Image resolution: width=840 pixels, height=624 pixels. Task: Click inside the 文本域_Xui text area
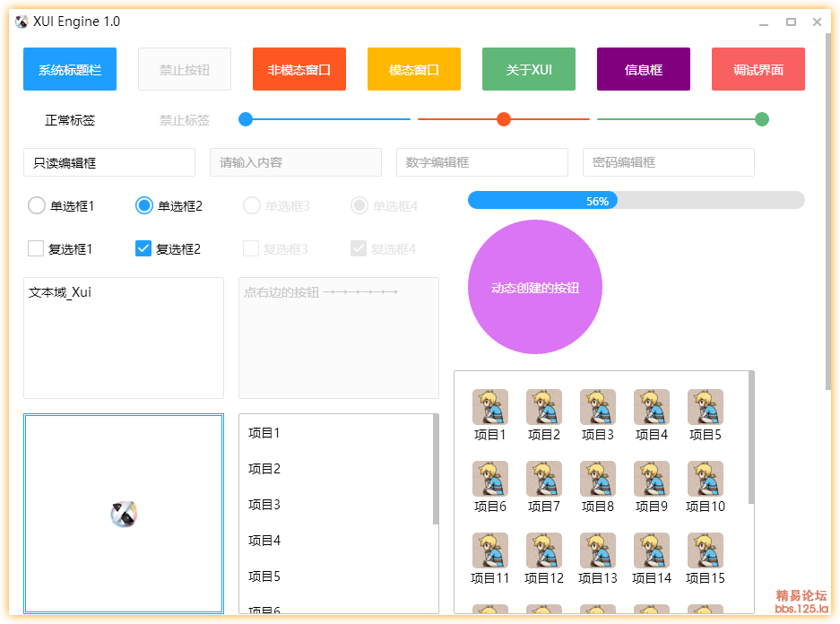pos(124,338)
